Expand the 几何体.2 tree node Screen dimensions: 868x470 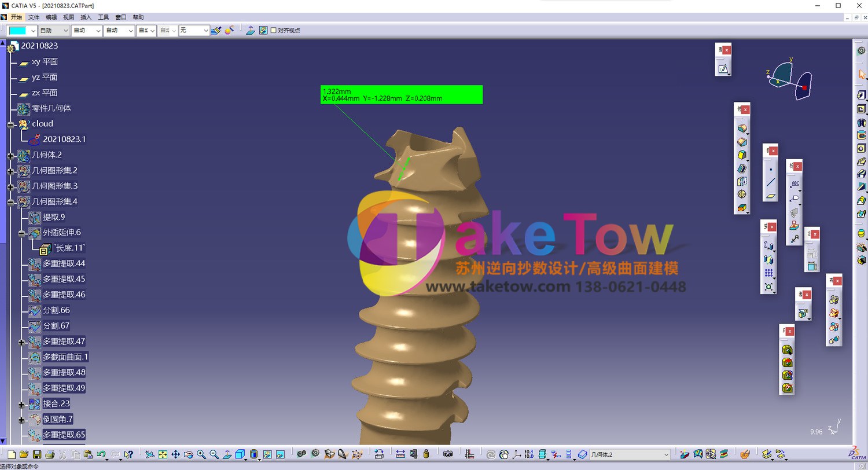coord(10,155)
